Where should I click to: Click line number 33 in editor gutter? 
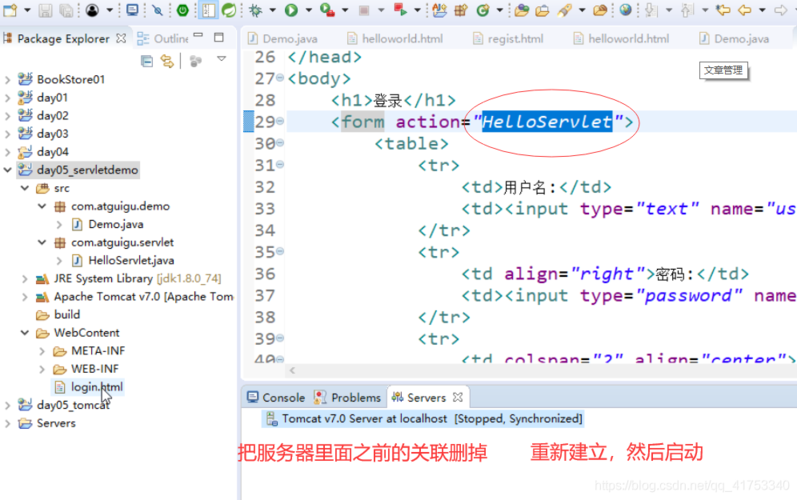(x=265, y=209)
